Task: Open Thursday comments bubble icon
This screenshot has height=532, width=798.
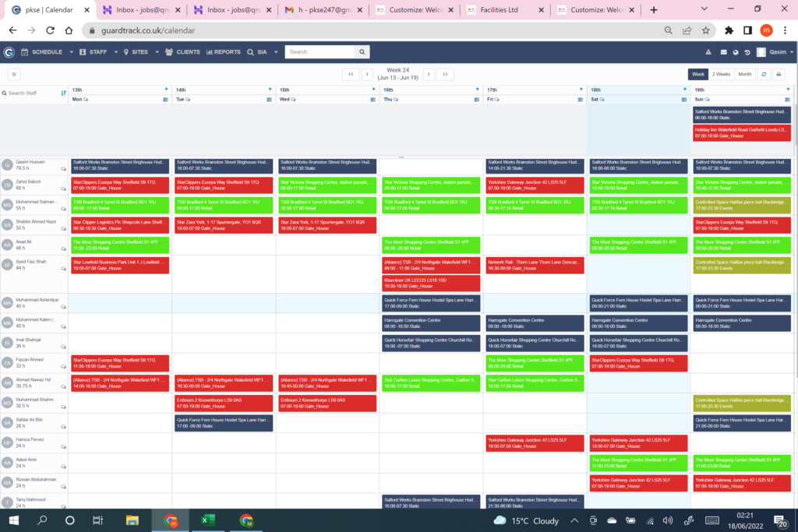Action: tap(396, 100)
